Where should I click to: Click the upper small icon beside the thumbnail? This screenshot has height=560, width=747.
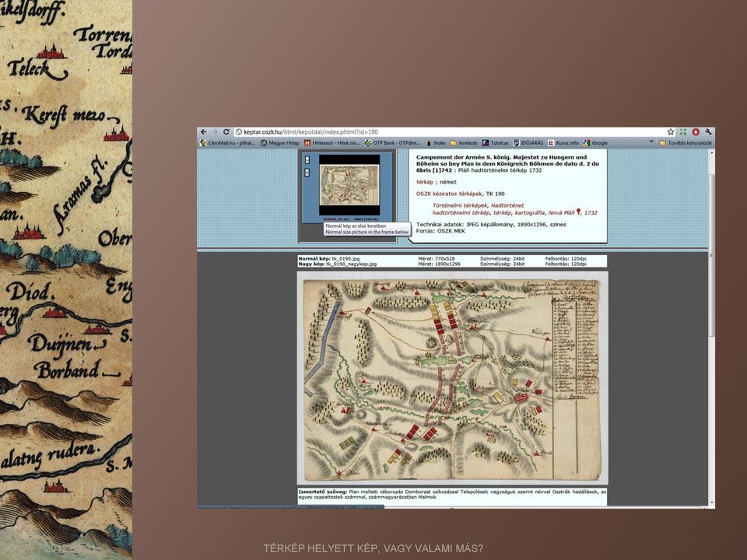point(307,160)
